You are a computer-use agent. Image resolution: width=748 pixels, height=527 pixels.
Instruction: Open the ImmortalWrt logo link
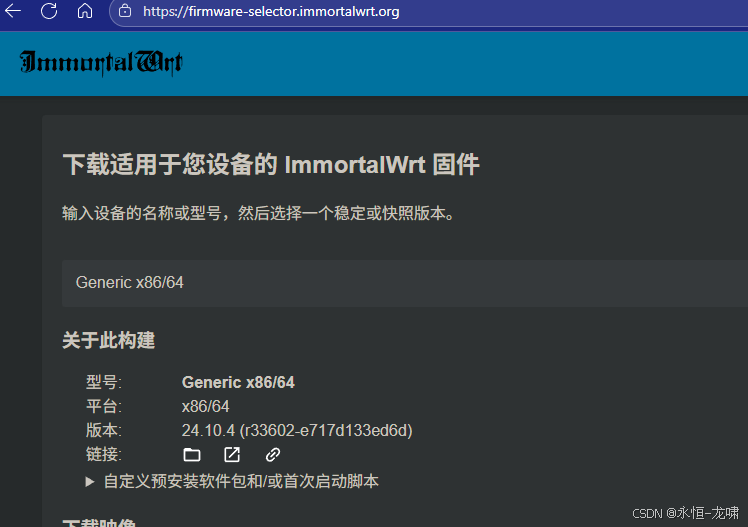pos(101,62)
